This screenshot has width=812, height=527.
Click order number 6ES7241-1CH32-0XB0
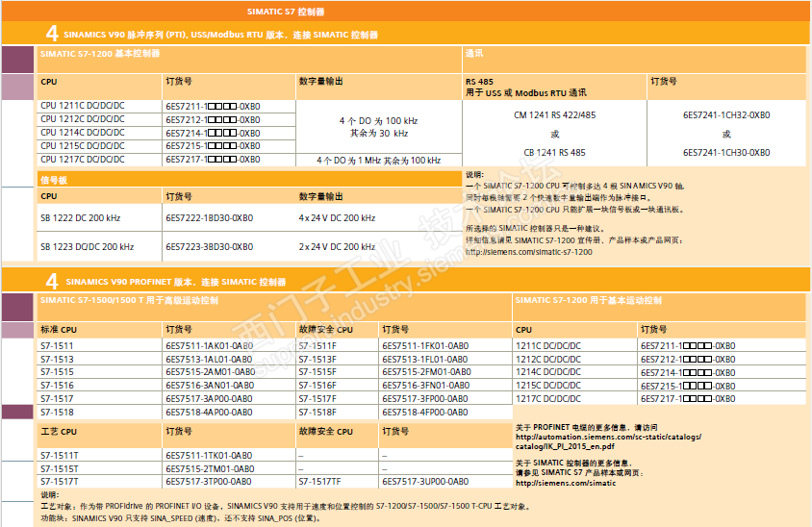point(726,115)
